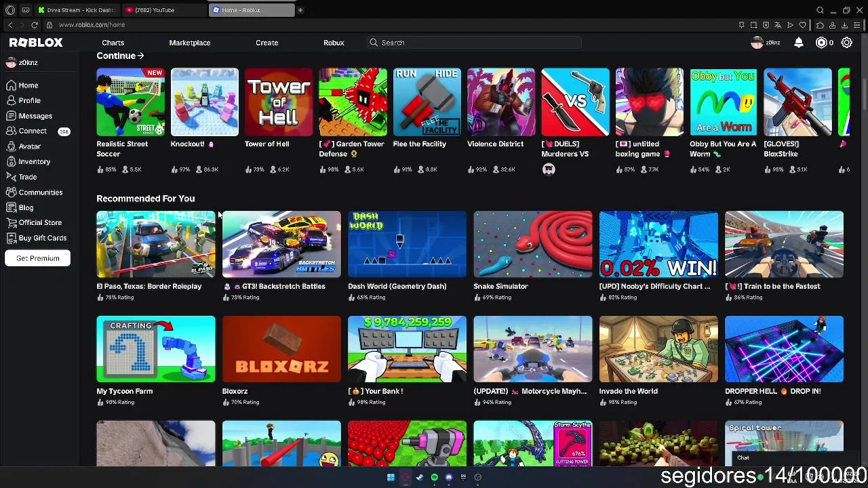The image size is (868, 488).
Task: Open El Paso, Texas: Border Roleplay thumbnail
Action: coord(156,245)
